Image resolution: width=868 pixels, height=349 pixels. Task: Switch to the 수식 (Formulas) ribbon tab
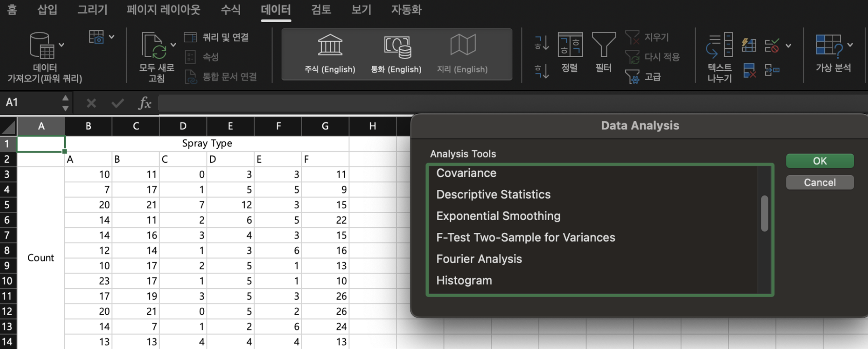(x=230, y=10)
